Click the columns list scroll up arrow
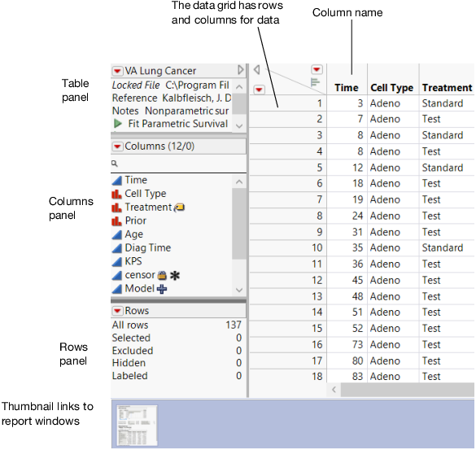The width and height of the screenshot is (476, 450). [239, 182]
